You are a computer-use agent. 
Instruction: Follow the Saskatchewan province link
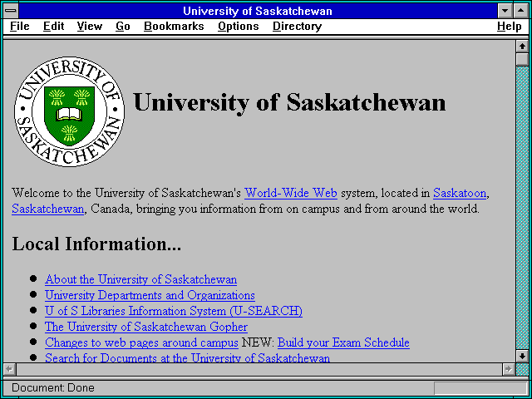click(x=47, y=209)
